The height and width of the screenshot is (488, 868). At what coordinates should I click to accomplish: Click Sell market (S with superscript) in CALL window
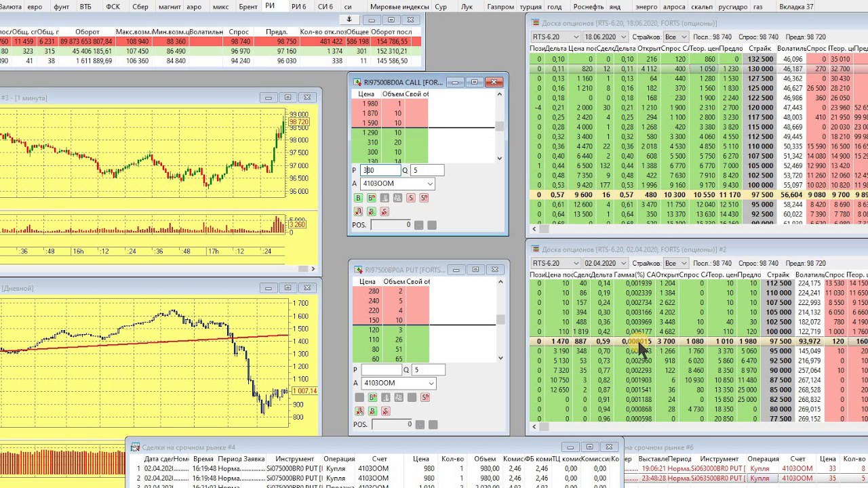424,198
